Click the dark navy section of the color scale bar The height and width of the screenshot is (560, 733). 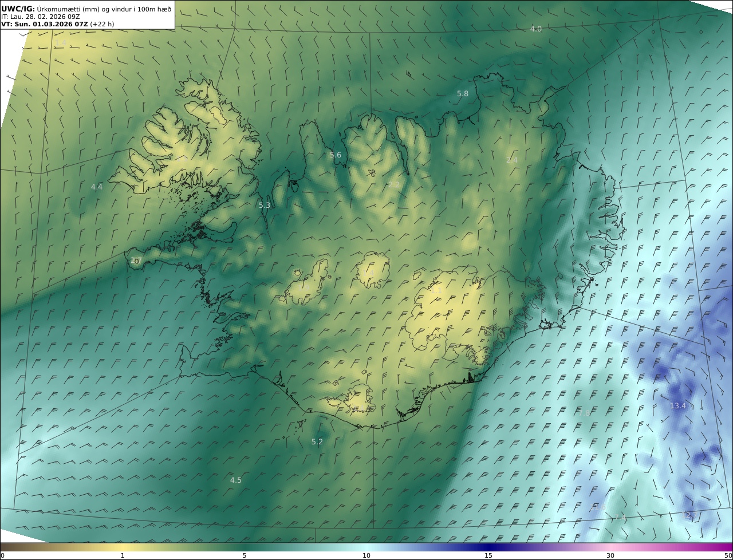pos(488,547)
